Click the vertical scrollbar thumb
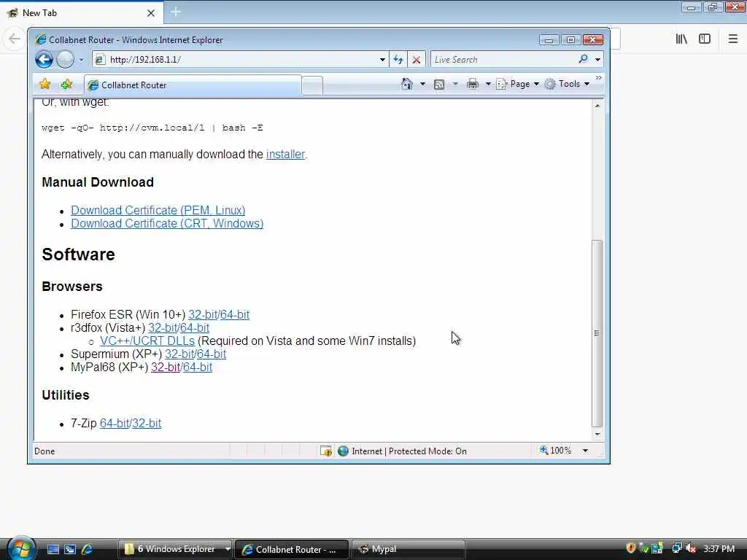747x560 pixels. 597,332
